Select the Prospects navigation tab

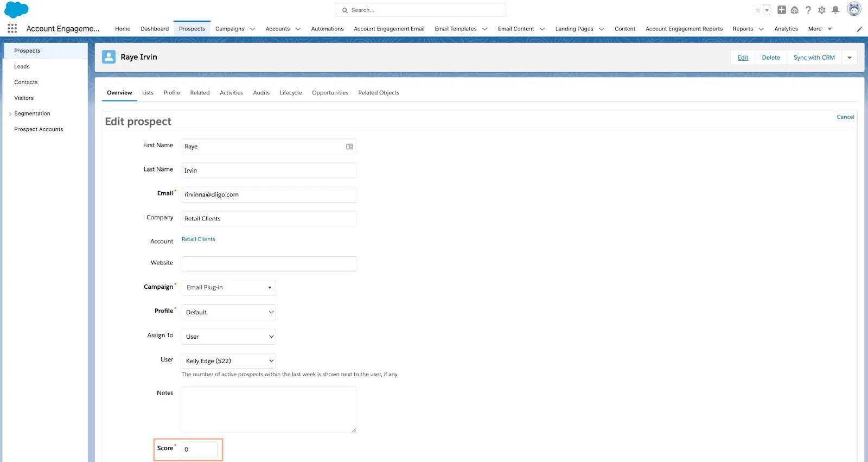192,29
